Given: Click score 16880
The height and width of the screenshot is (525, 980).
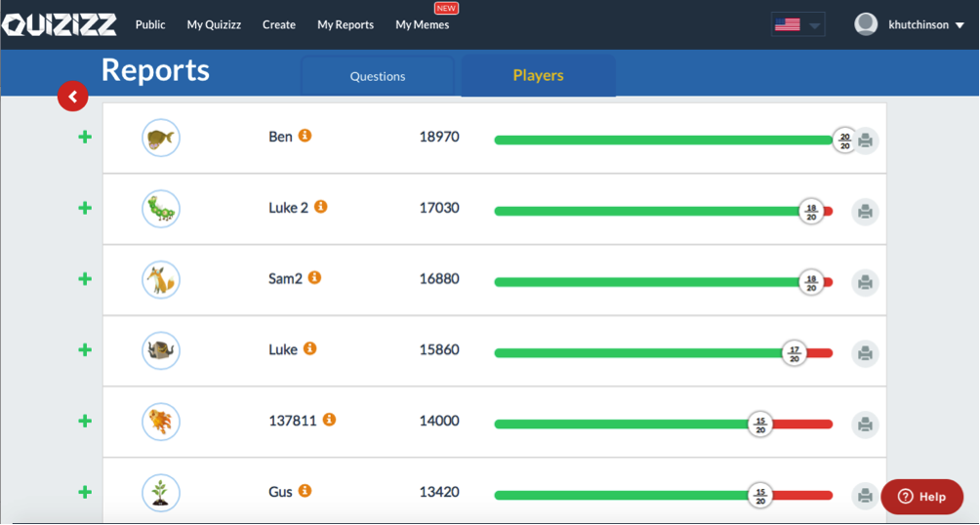Looking at the screenshot, I should pos(439,279).
